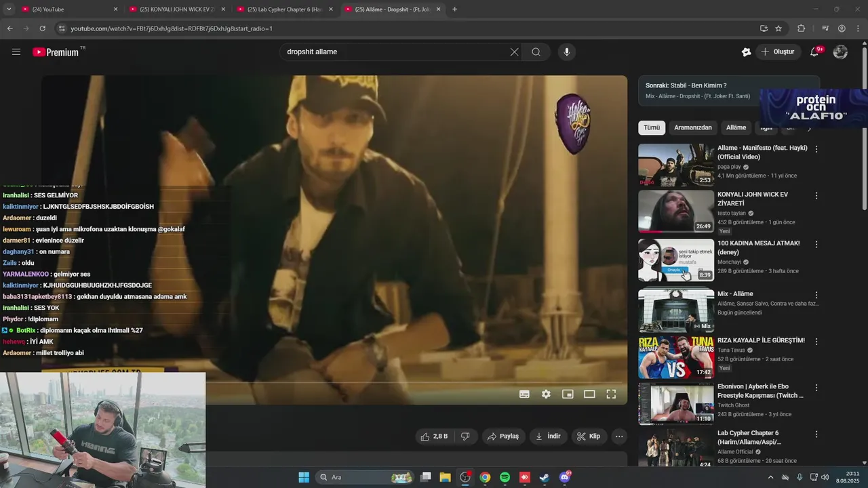The width and height of the screenshot is (868, 488).
Task: Open new browser tab with plus
Action: tap(454, 9)
